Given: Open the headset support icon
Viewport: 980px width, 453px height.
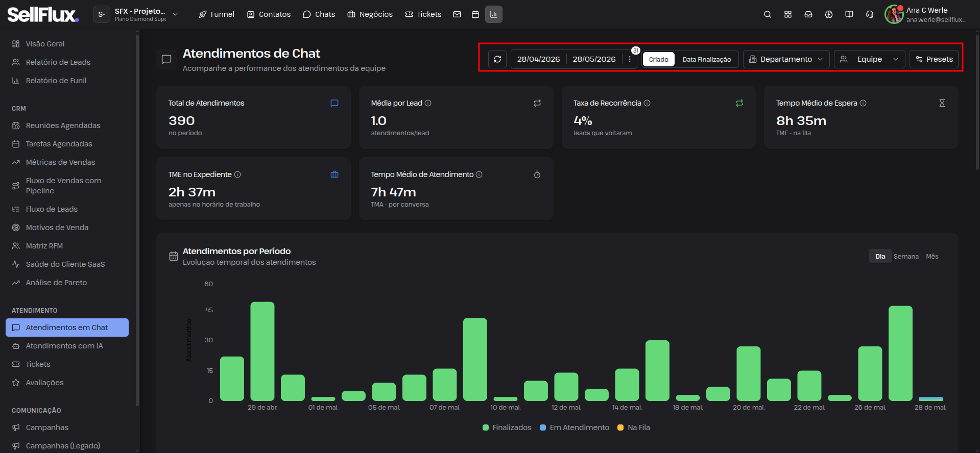Looking at the screenshot, I should click(x=870, y=14).
